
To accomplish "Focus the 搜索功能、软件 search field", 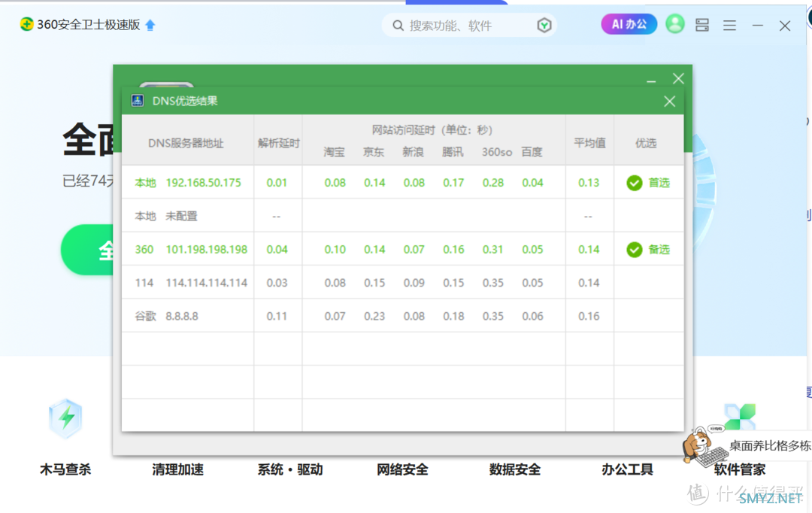I will coord(468,26).
